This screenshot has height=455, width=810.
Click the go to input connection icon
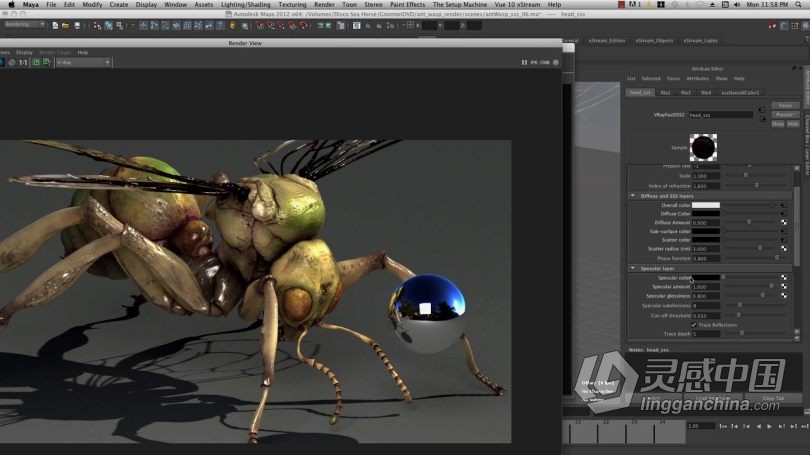click(x=762, y=110)
